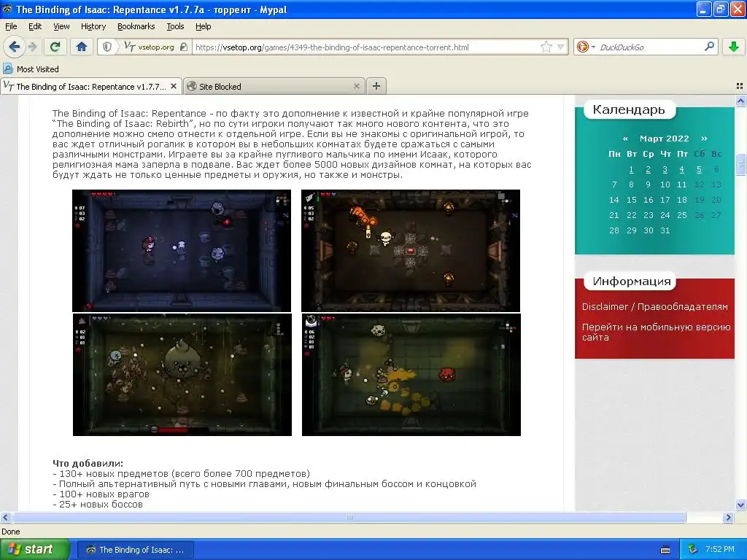Viewport: 747px width, 560px height.
Task: View the orange candle room screenshot
Action: point(411,251)
